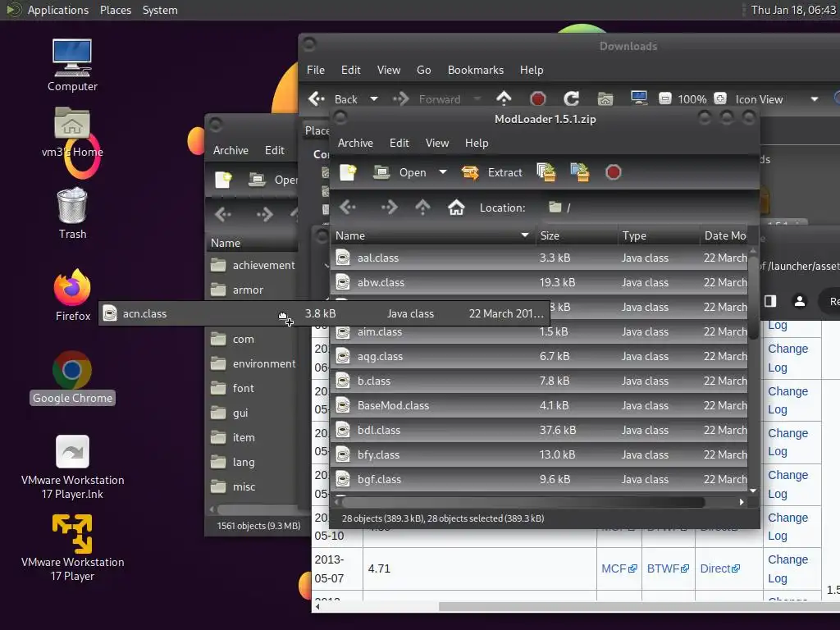Expand the Back history dropdown in Downloads

click(x=374, y=99)
